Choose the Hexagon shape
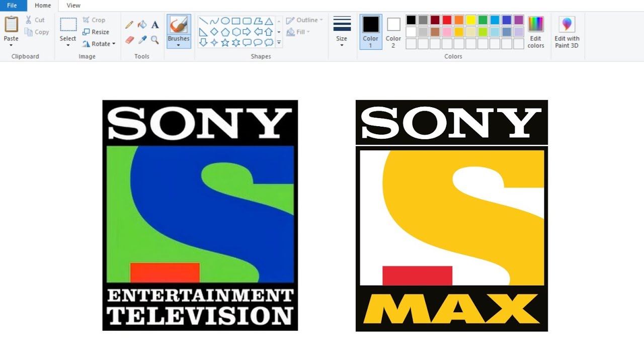This screenshot has width=644, height=362. tap(236, 32)
